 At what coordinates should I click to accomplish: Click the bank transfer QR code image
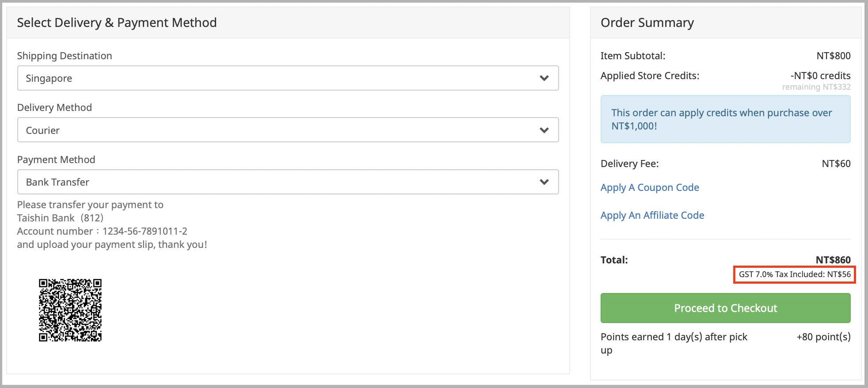click(x=70, y=310)
